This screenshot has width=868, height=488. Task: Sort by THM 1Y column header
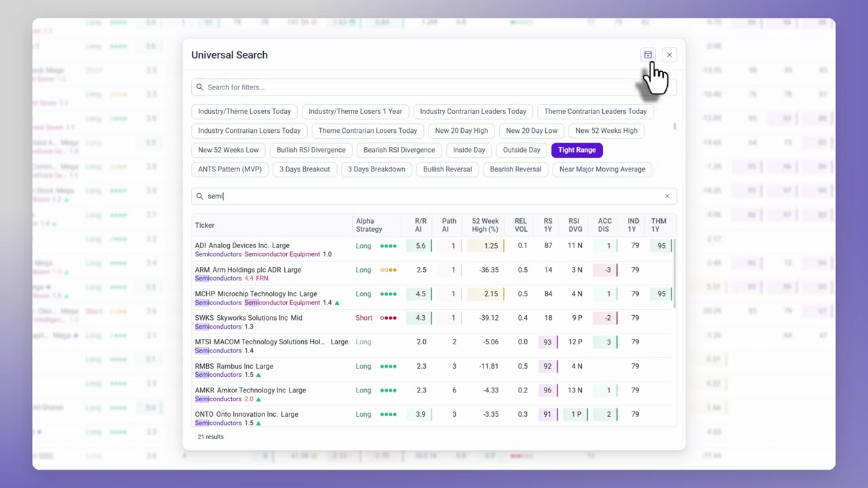[658, 225]
